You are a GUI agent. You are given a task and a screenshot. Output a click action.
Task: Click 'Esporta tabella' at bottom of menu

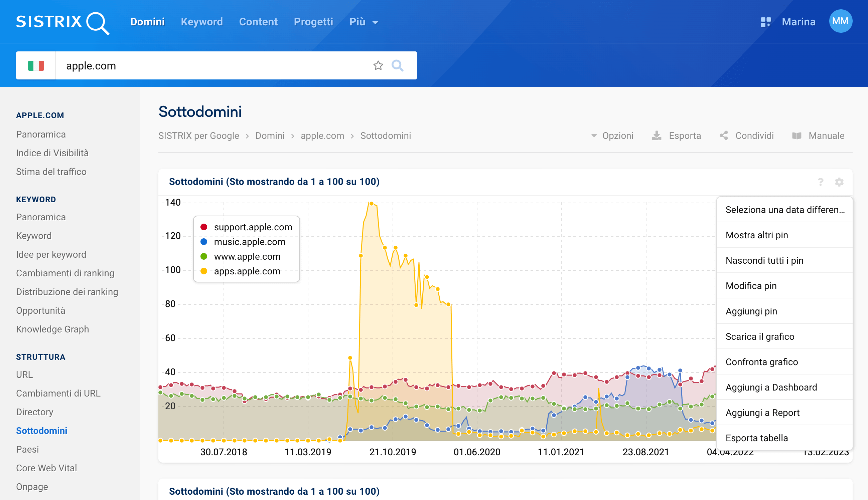(x=757, y=438)
